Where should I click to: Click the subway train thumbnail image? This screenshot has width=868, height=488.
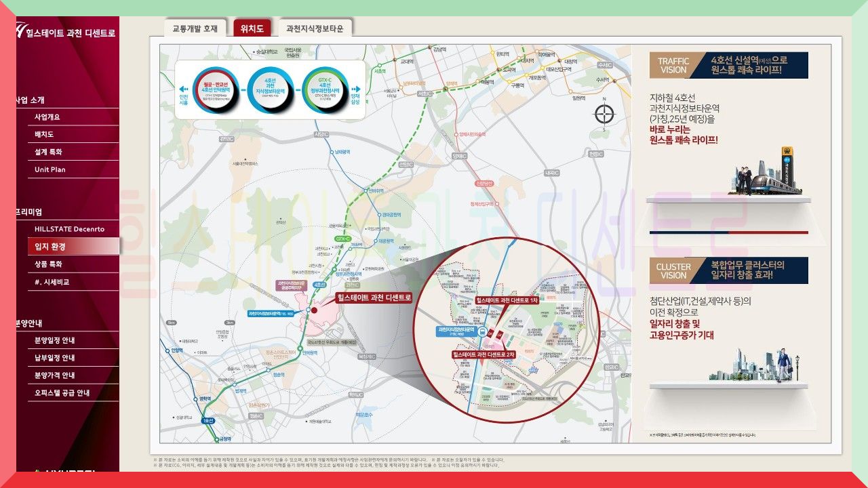click(764, 171)
